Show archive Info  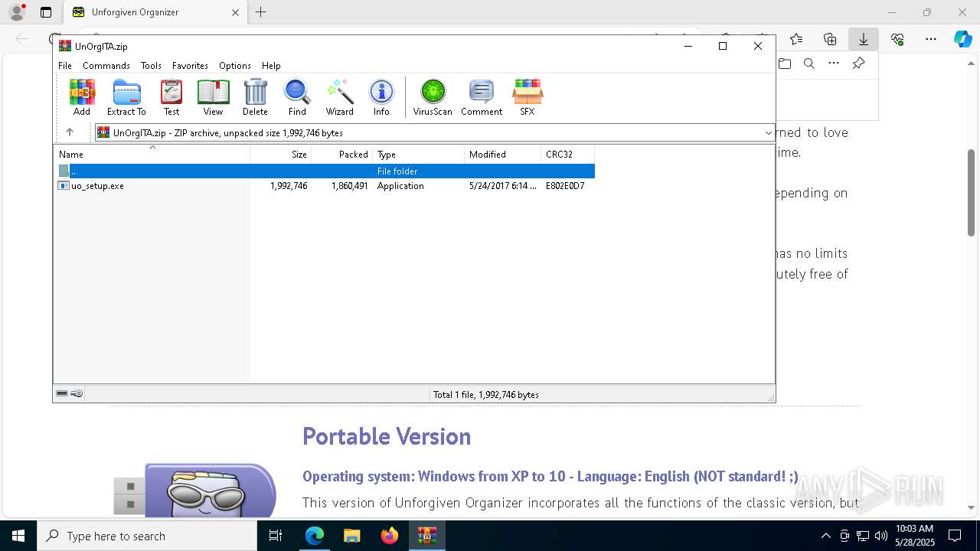[381, 97]
